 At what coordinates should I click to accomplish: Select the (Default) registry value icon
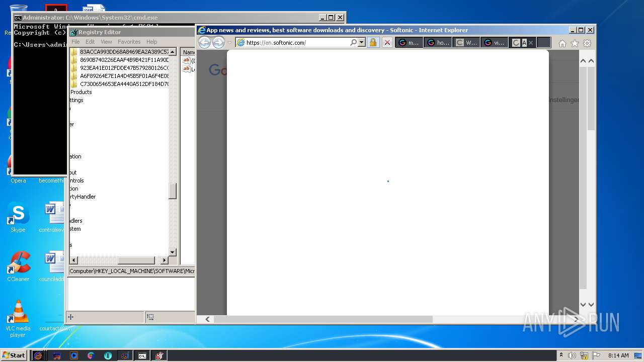tap(186, 60)
